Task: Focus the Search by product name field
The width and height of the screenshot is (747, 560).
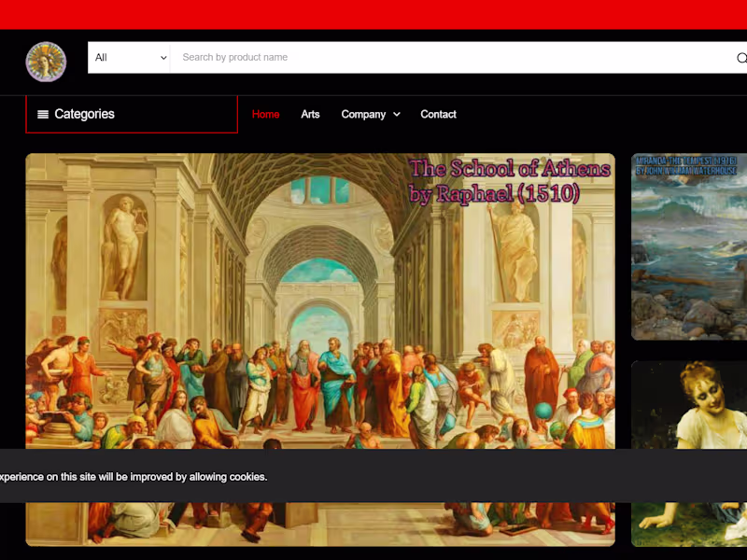Action: coord(453,58)
